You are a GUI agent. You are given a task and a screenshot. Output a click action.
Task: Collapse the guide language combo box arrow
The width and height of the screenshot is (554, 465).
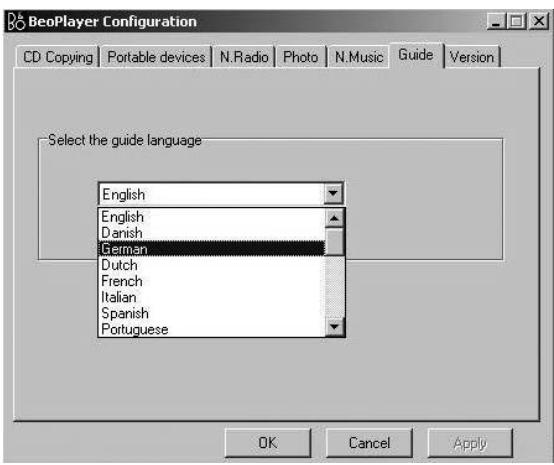point(333,193)
